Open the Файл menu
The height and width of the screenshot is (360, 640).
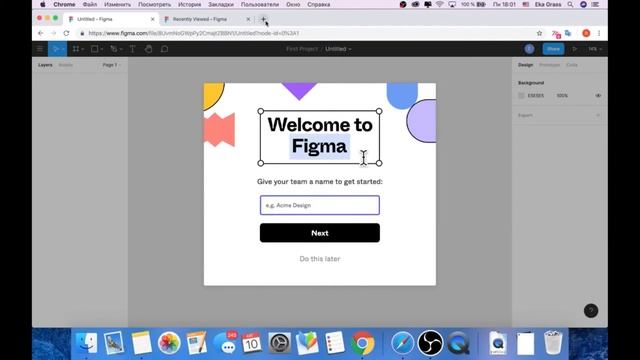coord(90,4)
